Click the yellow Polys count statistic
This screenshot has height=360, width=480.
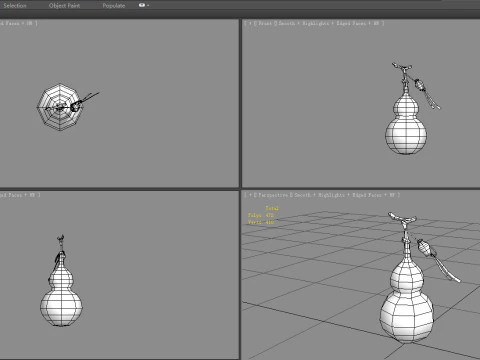(x=261, y=215)
